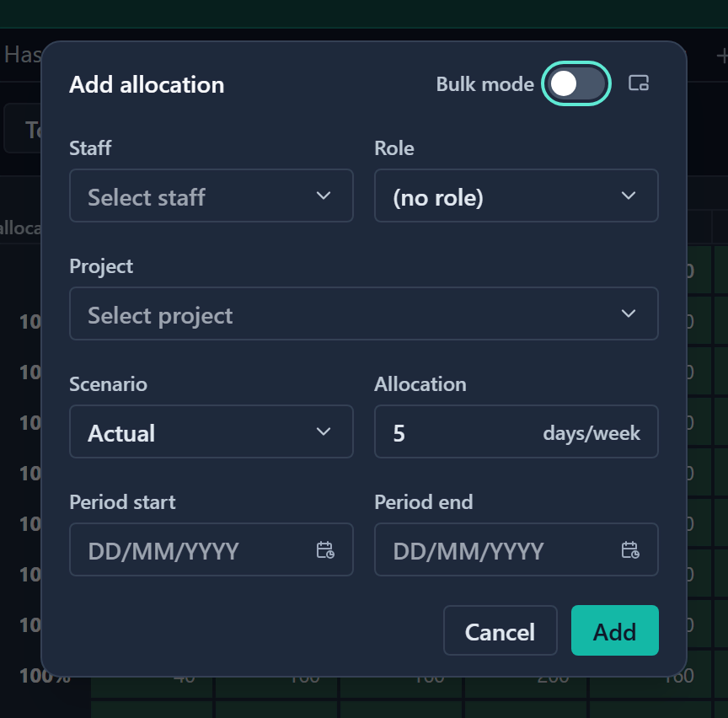Click the Allocation days/week input field
The image size is (728, 718).
517,431
